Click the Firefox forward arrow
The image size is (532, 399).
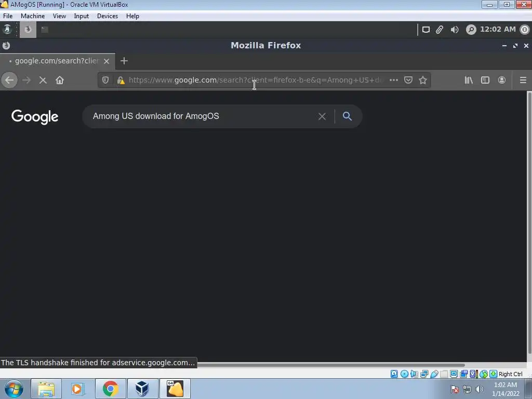[26, 81]
